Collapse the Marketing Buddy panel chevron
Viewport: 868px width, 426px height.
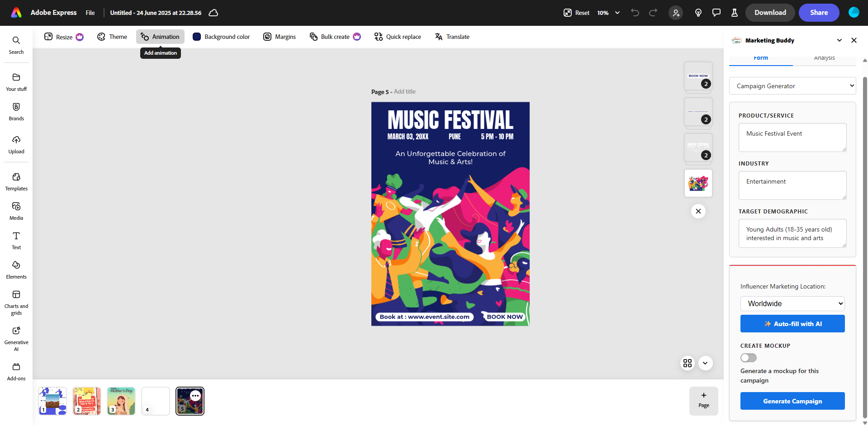tap(840, 40)
